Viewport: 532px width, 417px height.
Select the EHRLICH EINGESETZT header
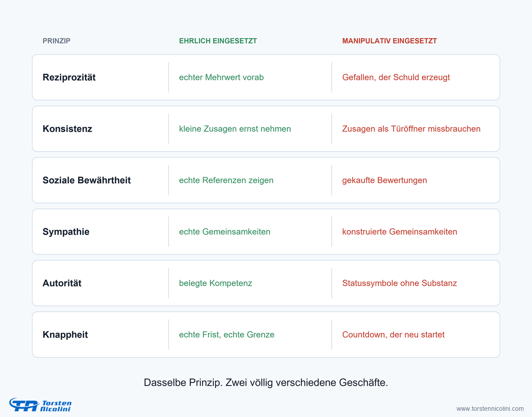click(x=218, y=41)
